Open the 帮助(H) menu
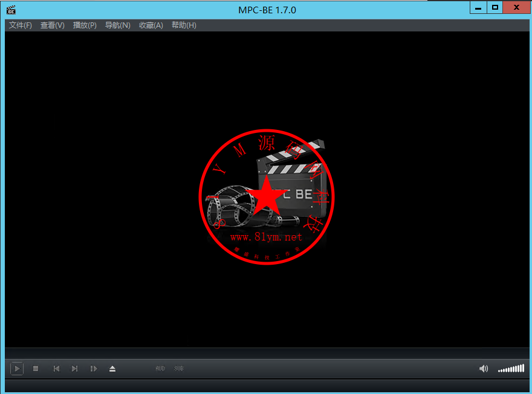This screenshot has height=394, width=532. (184, 25)
